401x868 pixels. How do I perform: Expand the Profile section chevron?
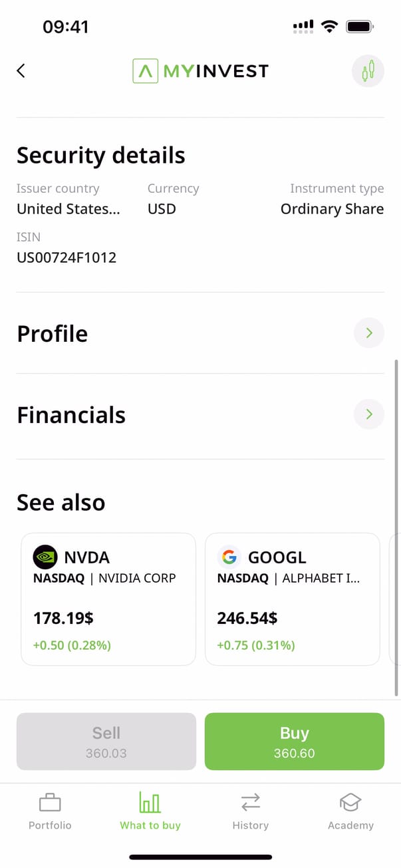click(x=369, y=333)
